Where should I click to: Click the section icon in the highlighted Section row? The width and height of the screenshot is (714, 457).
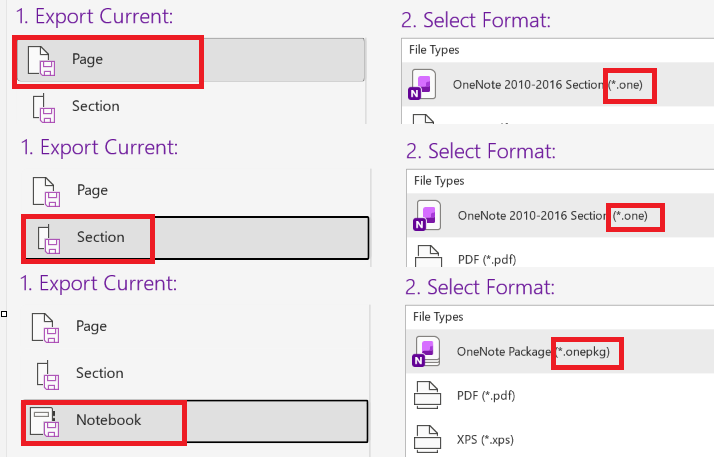coord(48,239)
